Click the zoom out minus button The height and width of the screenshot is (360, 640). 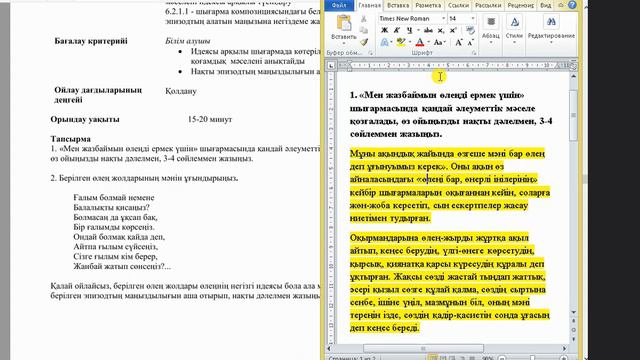pos(503,358)
